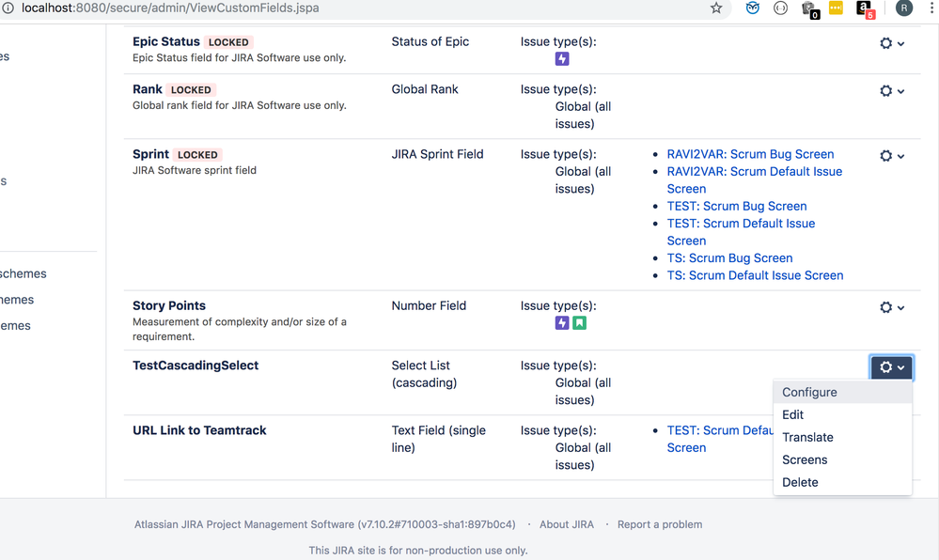Open the browser three-dot menu
This screenshot has height=560, width=939.
[x=931, y=8]
